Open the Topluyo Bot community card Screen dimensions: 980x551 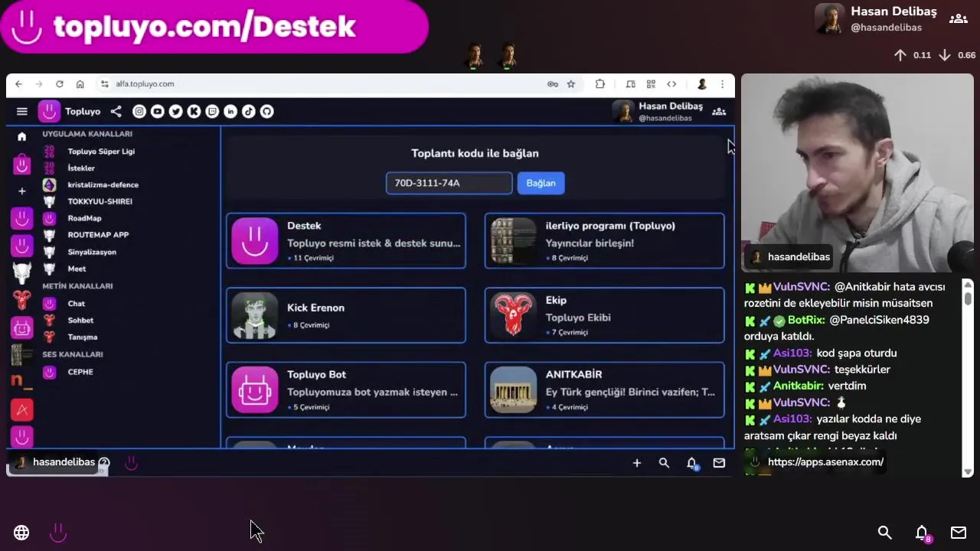coord(345,390)
